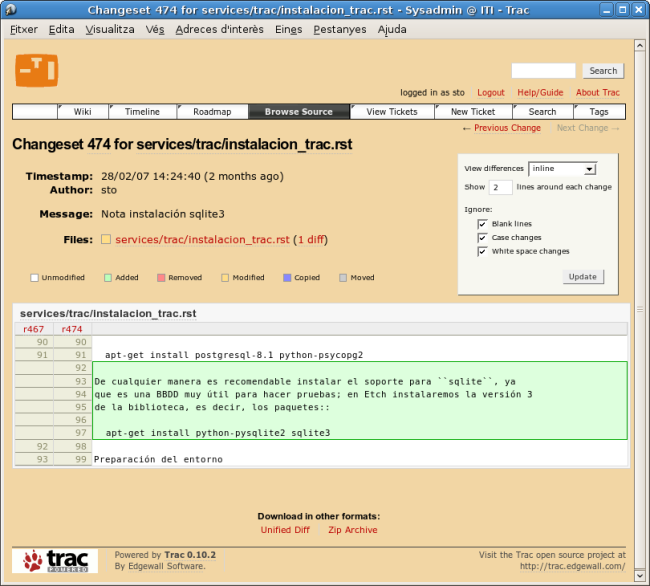The height and width of the screenshot is (586, 650).
Task: Open revision r467 column link
Action: [34, 329]
